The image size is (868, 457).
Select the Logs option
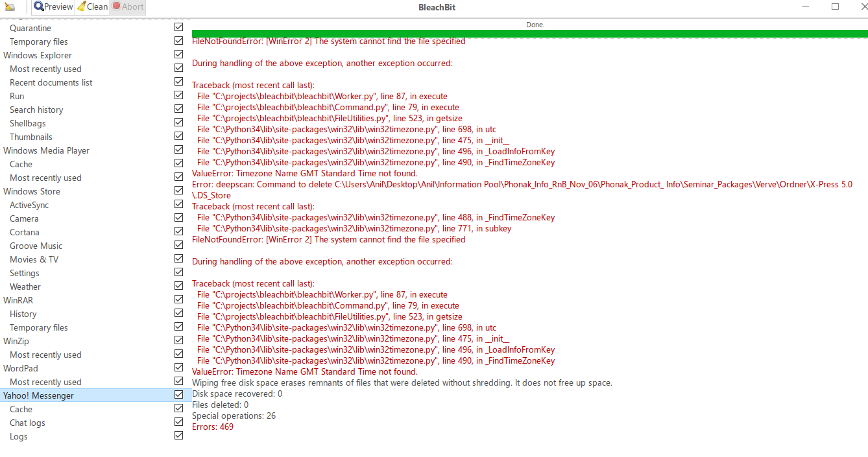click(19, 436)
